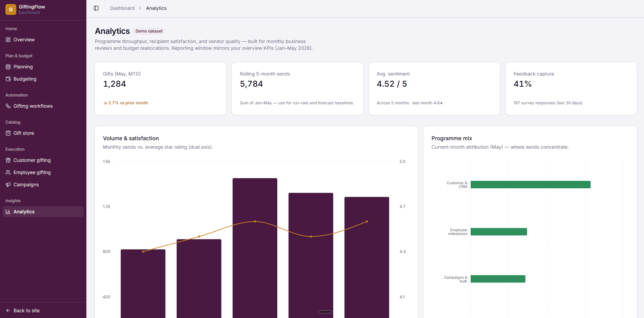Image resolution: width=644 pixels, height=318 pixels.
Task: Click the '5,784' rolling sends value
Action: (x=251, y=84)
